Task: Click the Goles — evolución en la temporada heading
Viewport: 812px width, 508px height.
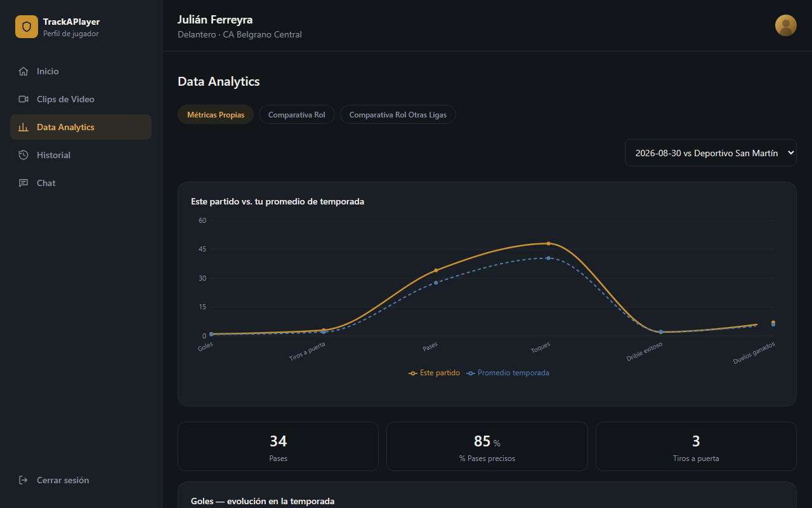Action: (263, 501)
